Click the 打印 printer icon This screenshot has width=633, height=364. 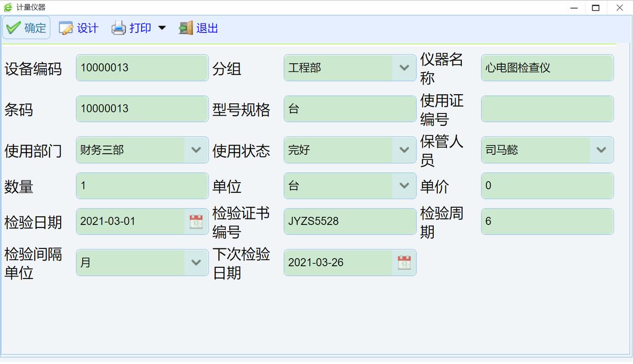[x=119, y=28]
